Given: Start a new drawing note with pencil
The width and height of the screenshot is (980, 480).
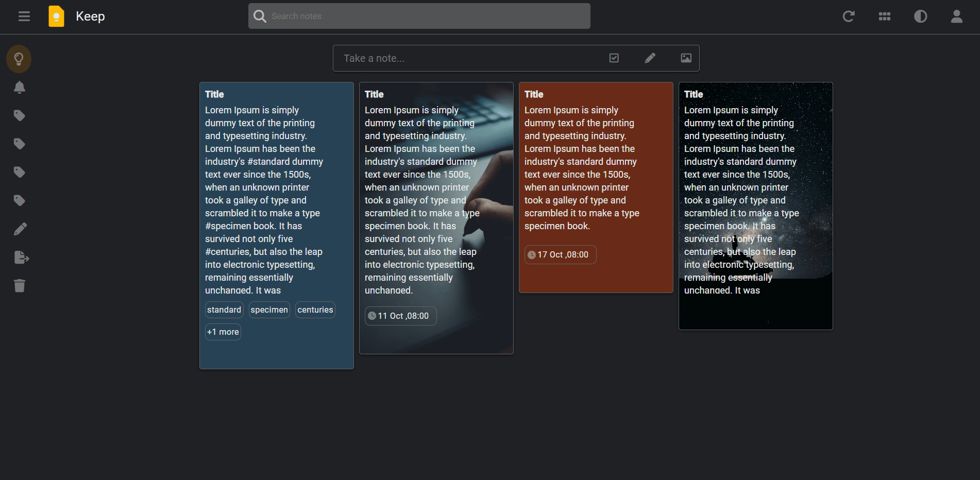Looking at the screenshot, I should [x=650, y=58].
